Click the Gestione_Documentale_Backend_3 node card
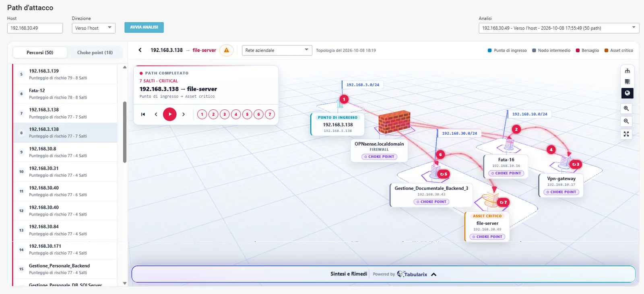The height and width of the screenshot is (294, 644). click(431, 195)
